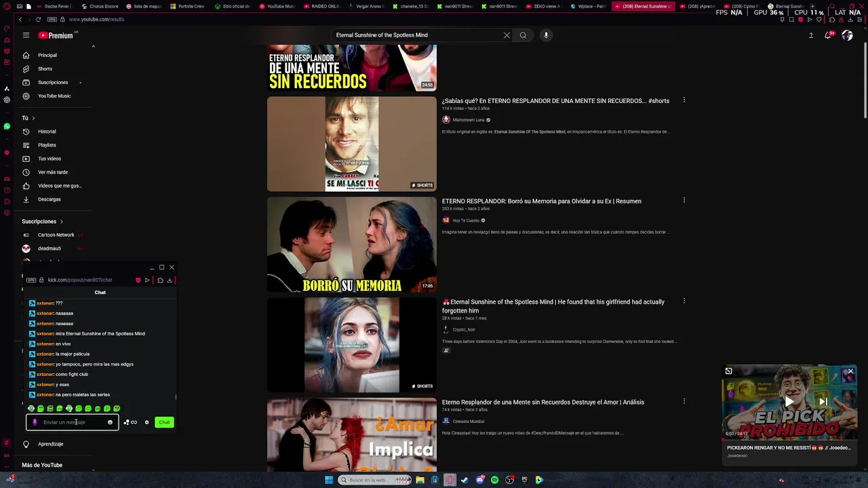Screen dimensions: 868x488
Task: Open options for Destruye el Amor Análisis
Action: 684,401
